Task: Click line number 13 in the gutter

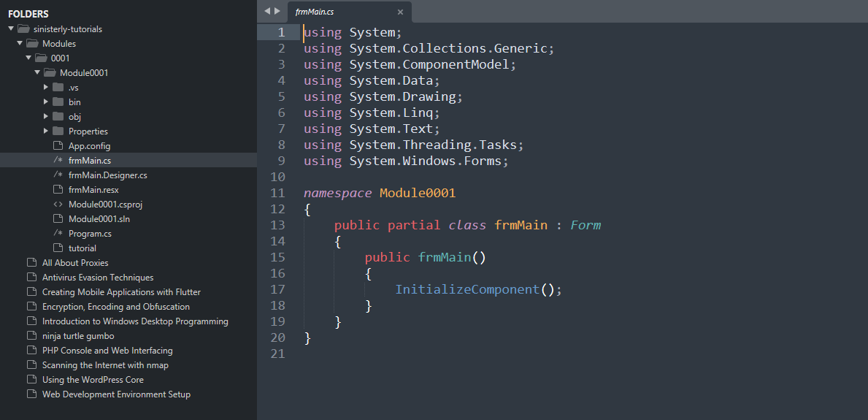Action: [x=277, y=225]
